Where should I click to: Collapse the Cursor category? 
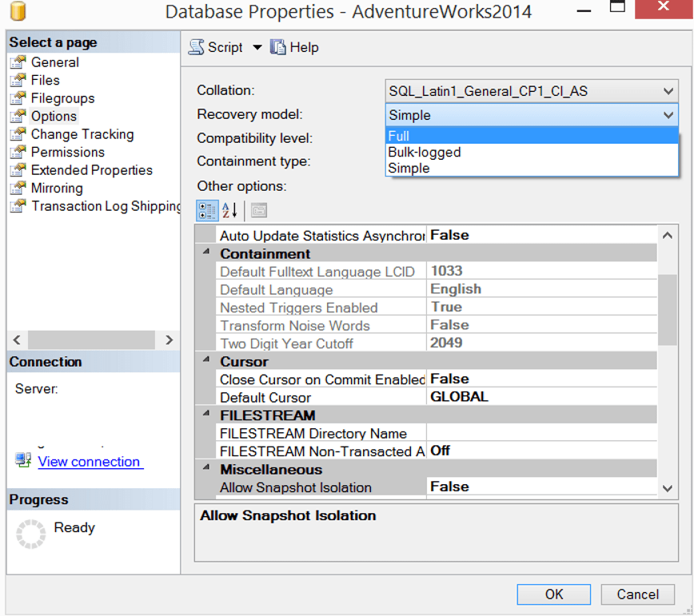(x=206, y=360)
